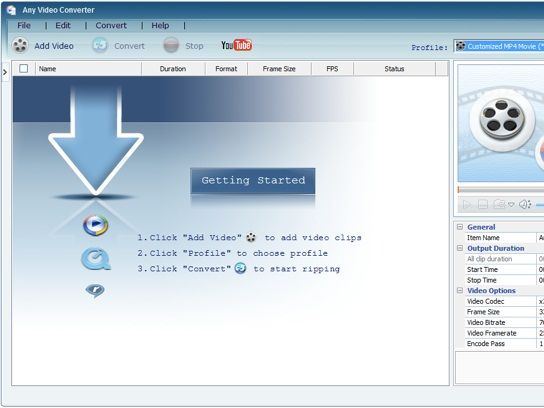
Task: Click the step 3 'Convert' instruction text
Action: click(238, 269)
